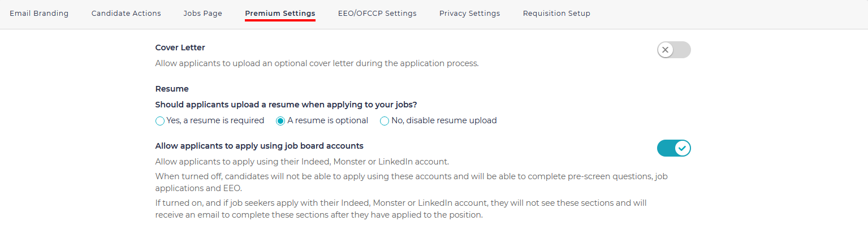
Task: Go to the Jobs Page tab
Action: (202, 14)
